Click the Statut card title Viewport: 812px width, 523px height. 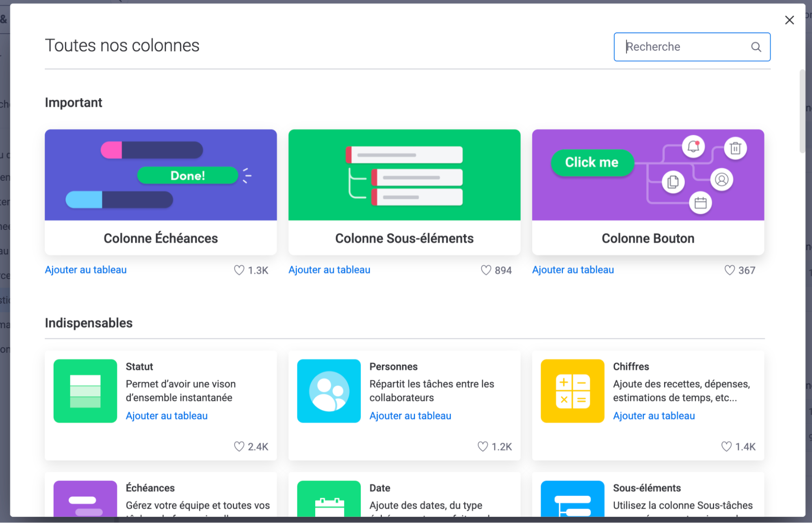tap(139, 367)
